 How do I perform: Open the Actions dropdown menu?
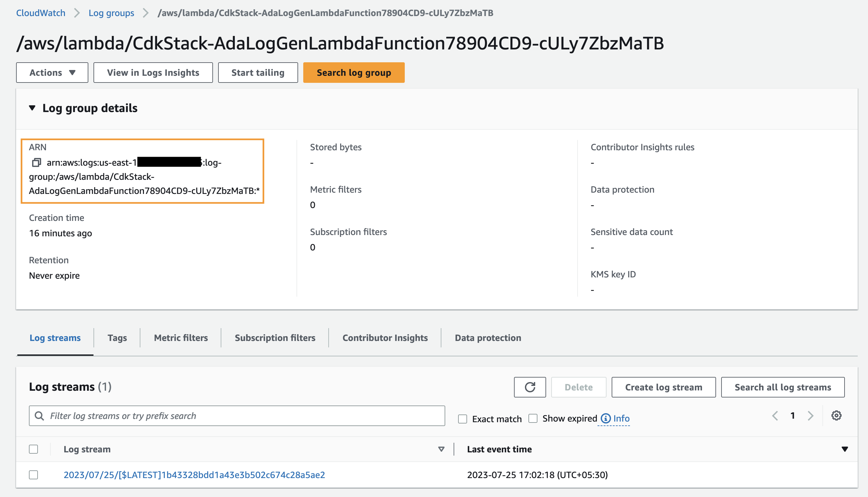click(52, 73)
